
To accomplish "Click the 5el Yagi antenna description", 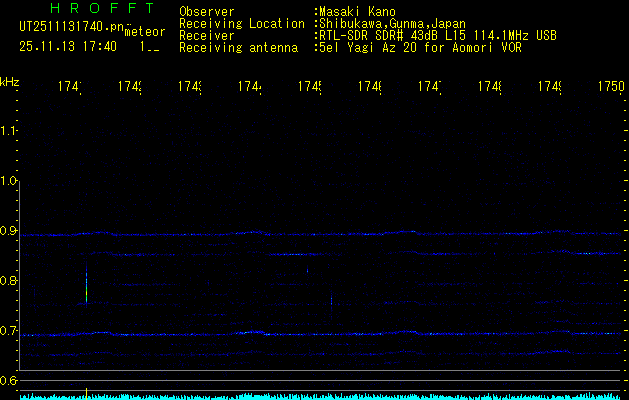I will 420,47.
